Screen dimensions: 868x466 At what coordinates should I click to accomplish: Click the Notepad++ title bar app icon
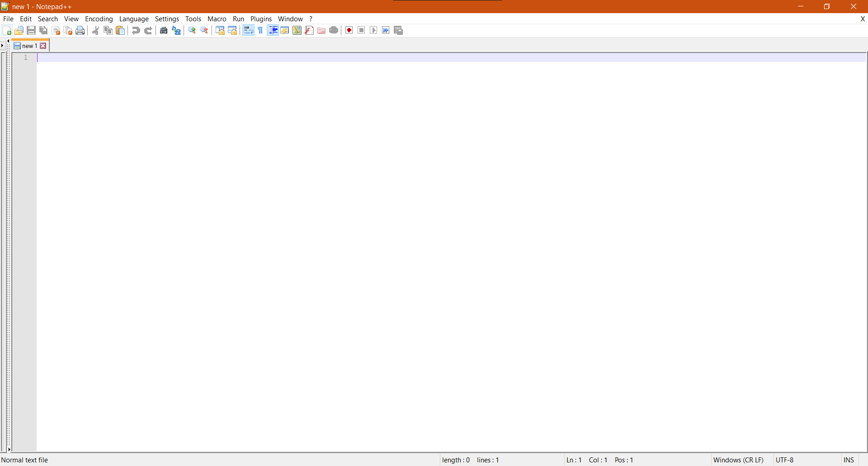pos(5,6)
